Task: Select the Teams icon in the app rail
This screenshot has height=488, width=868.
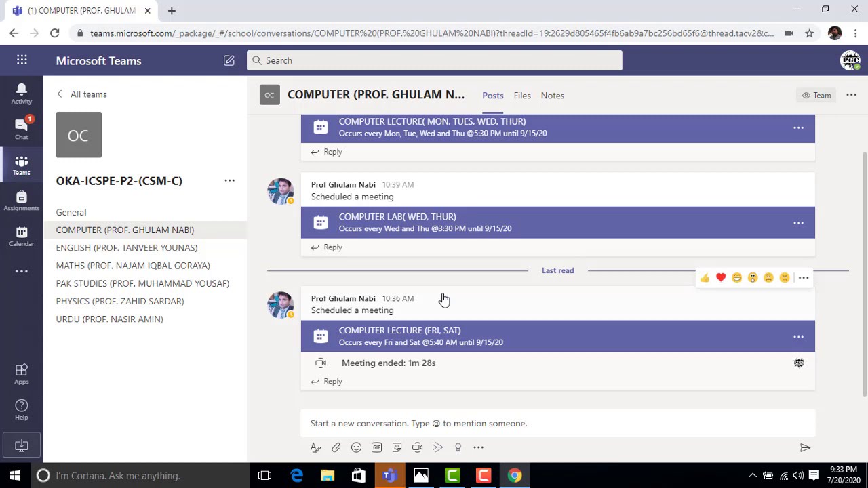Action: (x=22, y=165)
